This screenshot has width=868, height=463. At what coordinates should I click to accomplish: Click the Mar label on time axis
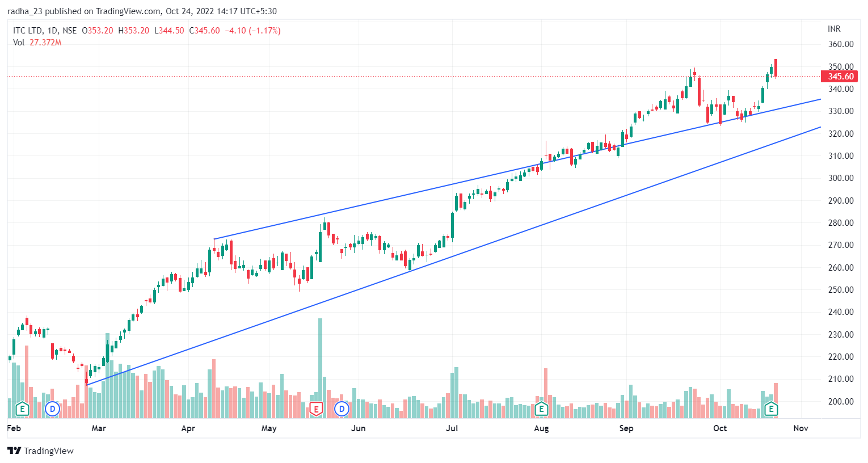pyautogui.click(x=99, y=428)
